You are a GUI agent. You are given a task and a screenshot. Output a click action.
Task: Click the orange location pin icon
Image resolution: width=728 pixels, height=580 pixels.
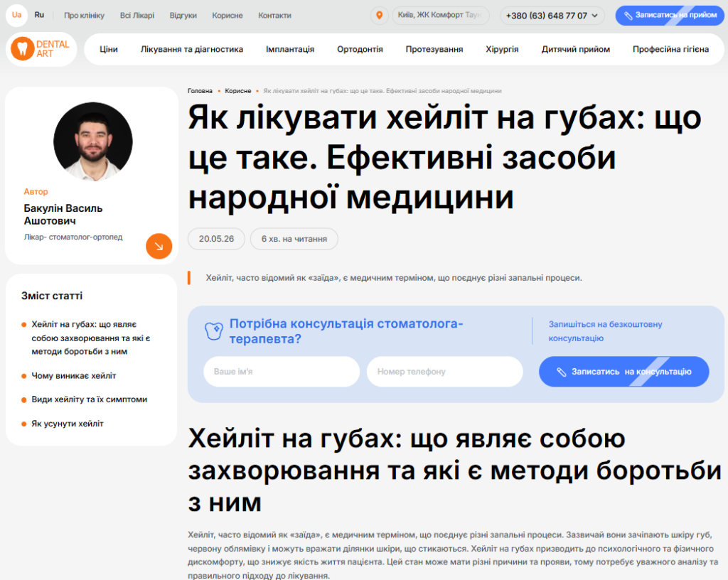380,16
